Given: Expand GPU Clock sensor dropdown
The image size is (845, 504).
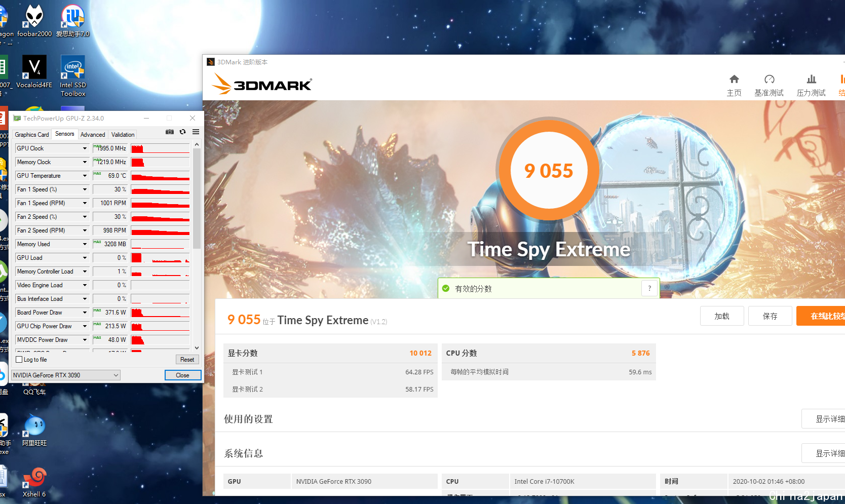Looking at the screenshot, I should tap(85, 148).
